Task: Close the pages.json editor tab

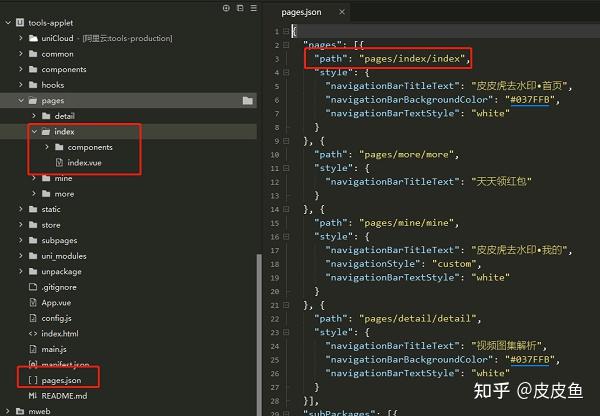Action: click(x=342, y=12)
